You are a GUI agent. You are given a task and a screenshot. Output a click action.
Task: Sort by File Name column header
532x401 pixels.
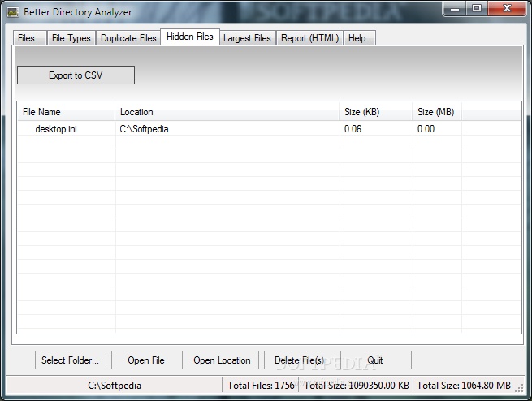click(x=66, y=112)
